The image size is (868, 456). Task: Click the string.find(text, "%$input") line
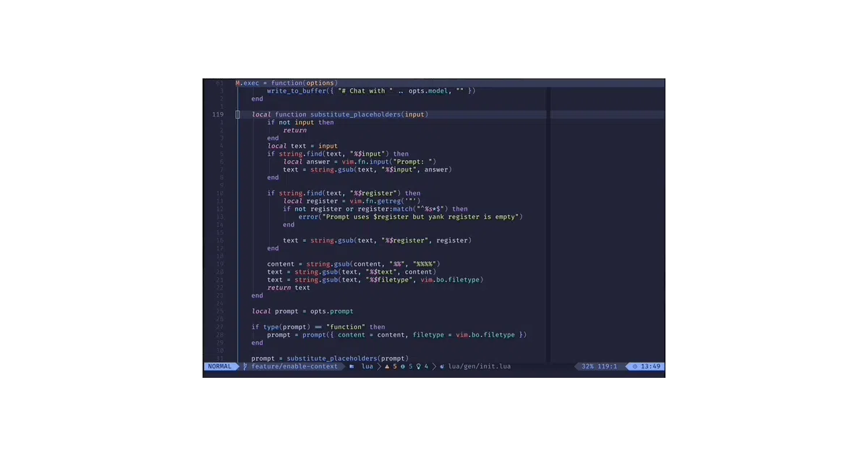pyautogui.click(x=338, y=154)
